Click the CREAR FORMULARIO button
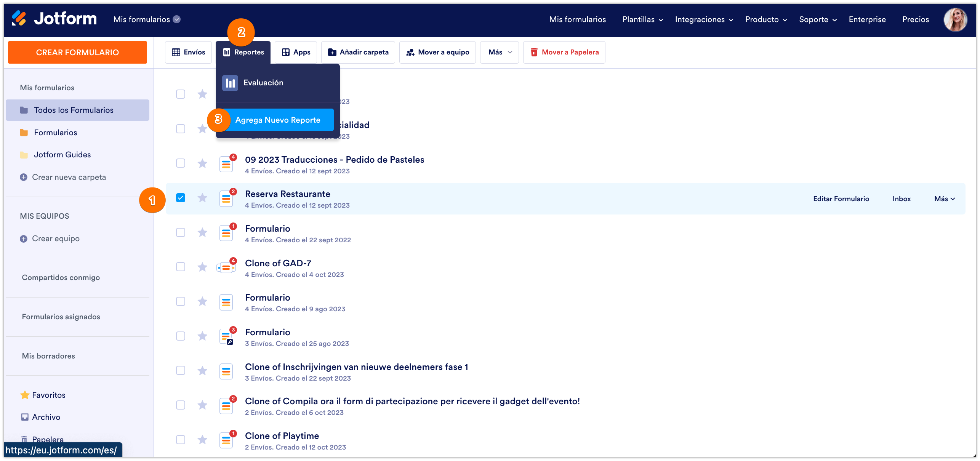 (x=77, y=52)
